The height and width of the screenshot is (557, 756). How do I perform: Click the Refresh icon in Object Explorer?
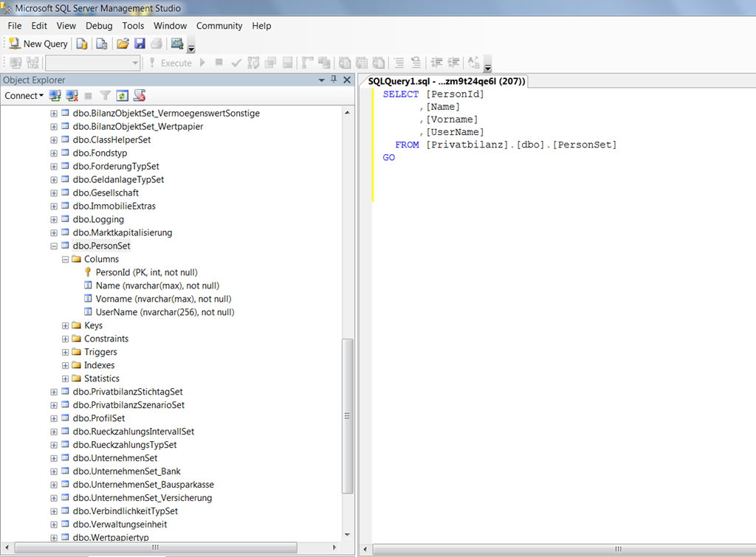click(x=123, y=96)
